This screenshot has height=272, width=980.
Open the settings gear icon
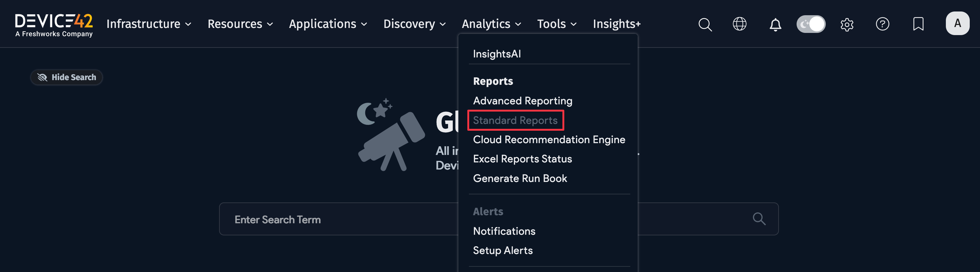847,25
